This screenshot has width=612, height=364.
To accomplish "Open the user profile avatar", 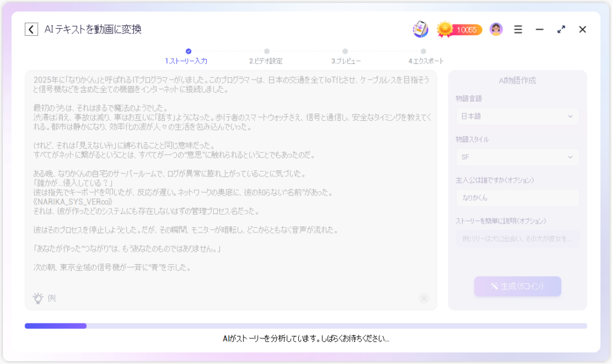I will (x=496, y=29).
